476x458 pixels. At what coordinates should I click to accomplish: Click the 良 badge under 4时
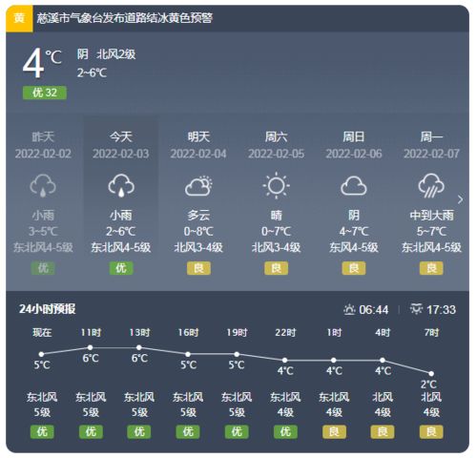point(383,432)
